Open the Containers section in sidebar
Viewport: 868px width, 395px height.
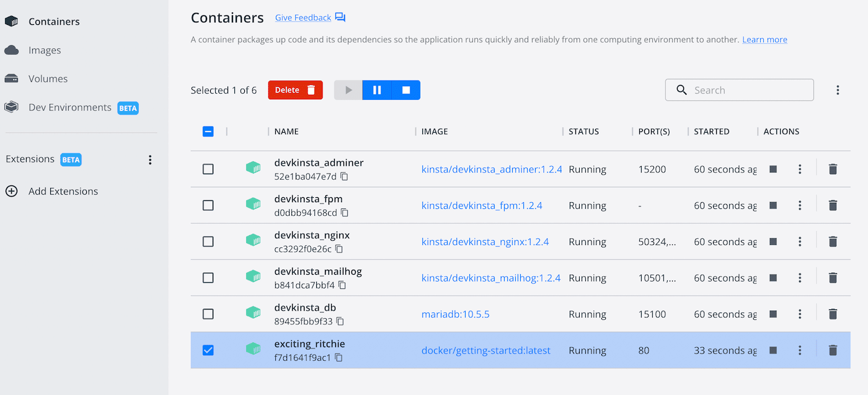[x=53, y=20]
